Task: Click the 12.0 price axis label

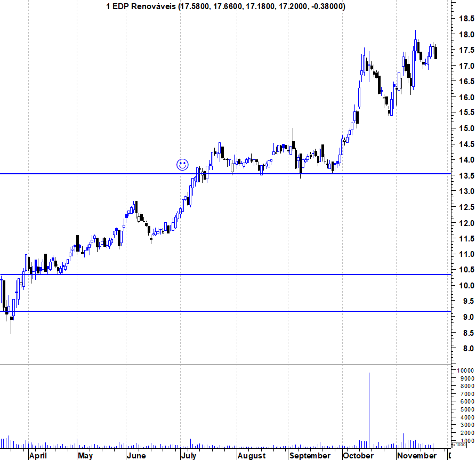Action: pyautogui.click(x=466, y=223)
